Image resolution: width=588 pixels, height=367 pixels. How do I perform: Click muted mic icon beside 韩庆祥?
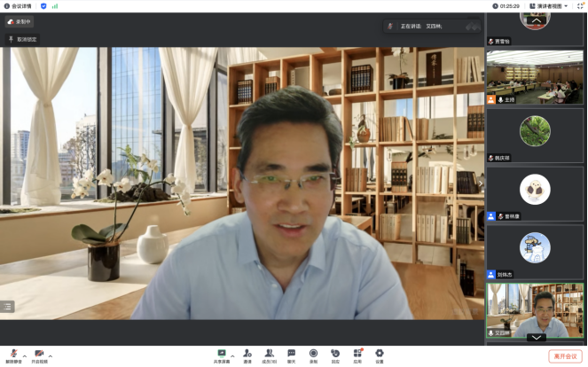(x=490, y=158)
